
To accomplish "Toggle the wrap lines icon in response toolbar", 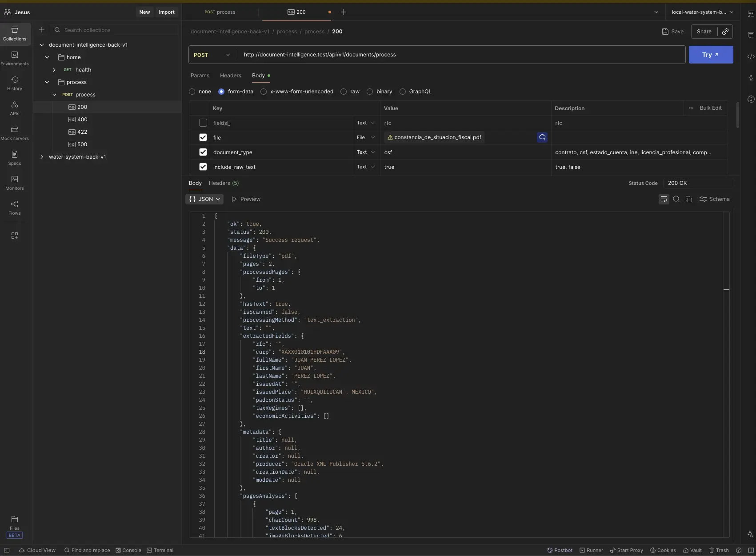I will pyautogui.click(x=664, y=199).
